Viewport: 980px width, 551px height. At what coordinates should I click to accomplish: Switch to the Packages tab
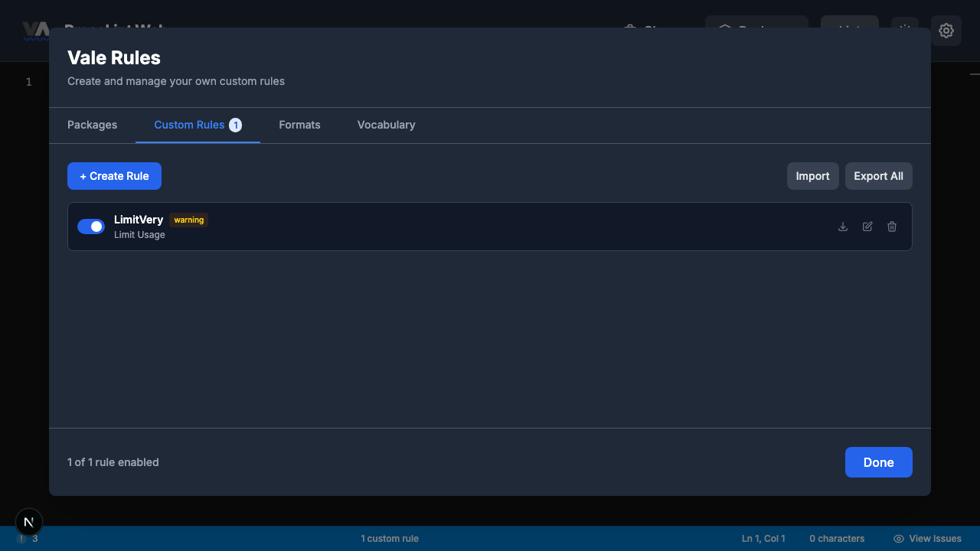pos(92,125)
